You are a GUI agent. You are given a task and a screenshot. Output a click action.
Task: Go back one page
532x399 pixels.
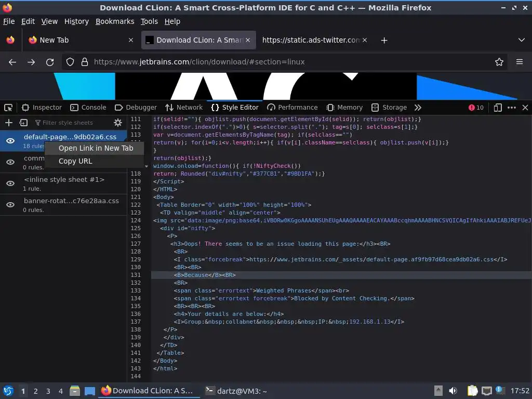[12, 62]
